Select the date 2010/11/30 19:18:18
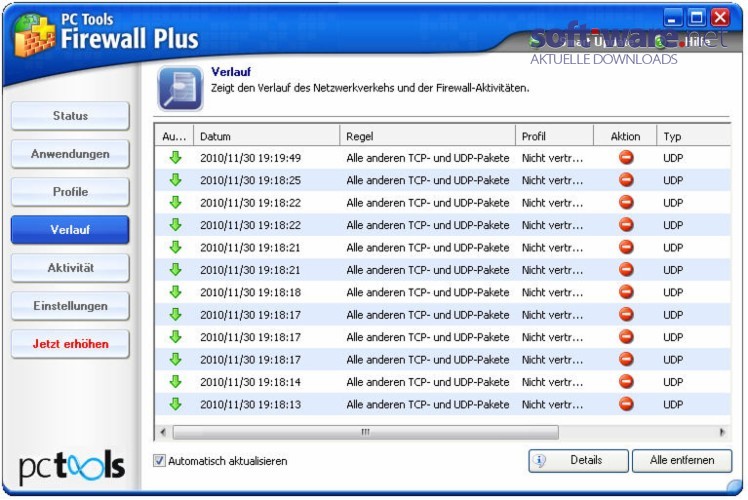748x500 pixels. pos(250,292)
